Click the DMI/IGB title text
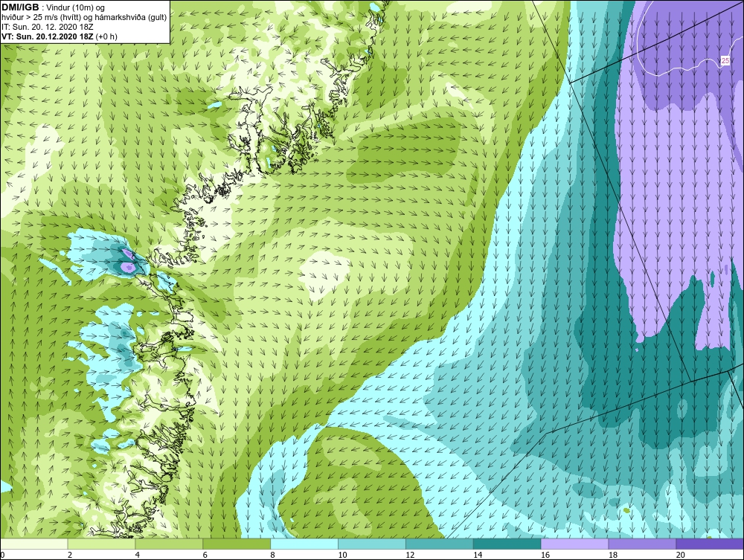744x560 pixels. tap(20, 7)
